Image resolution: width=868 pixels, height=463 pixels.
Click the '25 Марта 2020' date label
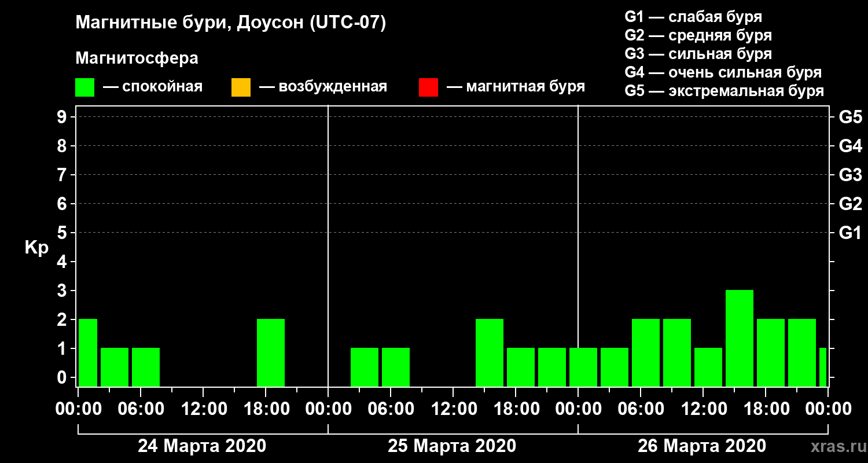pyautogui.click(x=452, y=446)
